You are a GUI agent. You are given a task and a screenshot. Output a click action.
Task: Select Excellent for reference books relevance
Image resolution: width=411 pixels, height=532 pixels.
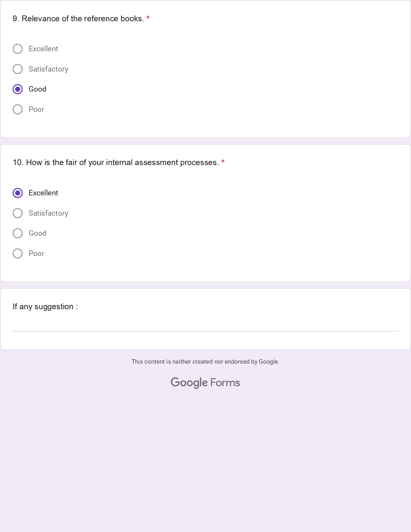coord(18,49)
